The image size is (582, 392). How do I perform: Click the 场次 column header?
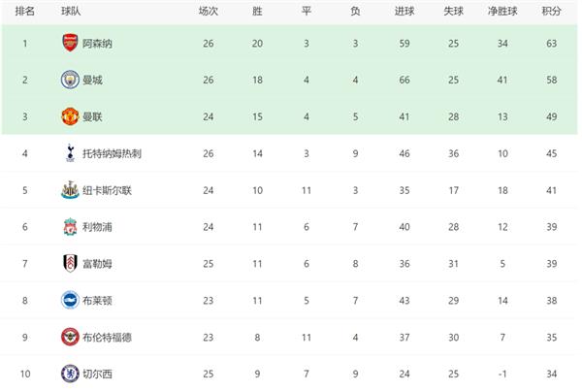coord(209,11)
